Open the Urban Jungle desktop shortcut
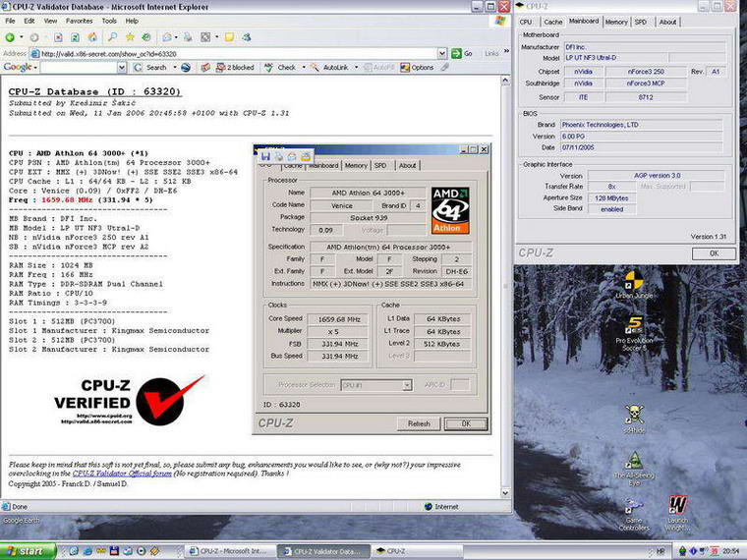The height and width of the screenshot is (560, 747). [635, 280]
